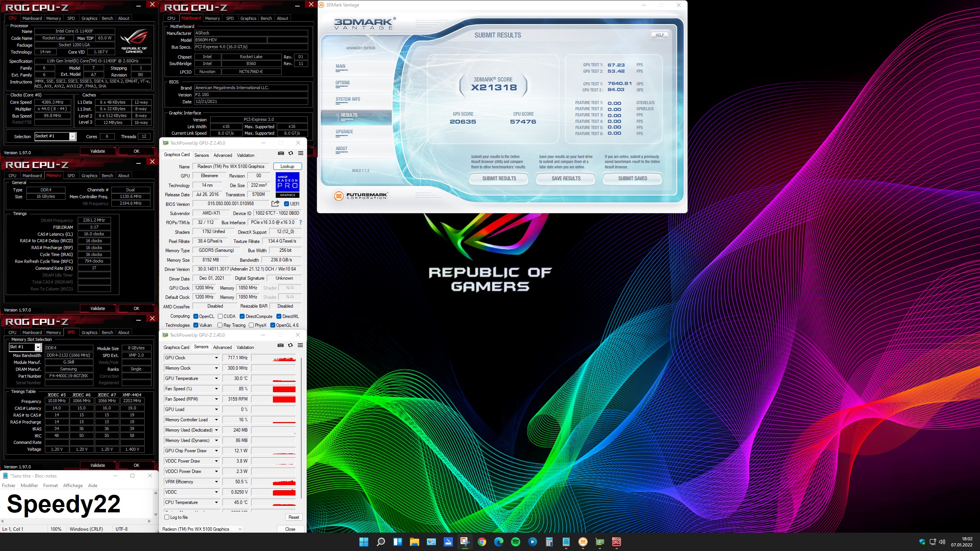980x551 pixels.
Task: Click the camera icon in the GPU-Z Sensors window
Action: point(281,345)
